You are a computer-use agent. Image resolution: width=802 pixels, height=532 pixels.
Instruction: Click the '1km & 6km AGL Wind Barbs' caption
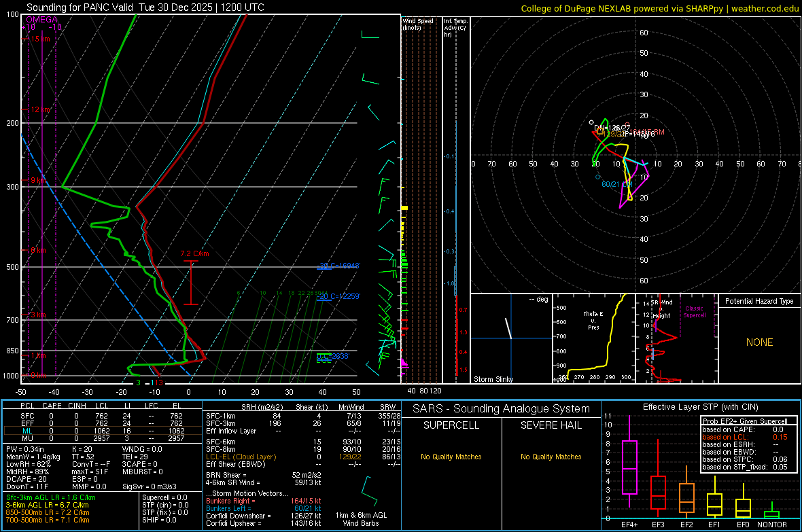tap(361, 519)
